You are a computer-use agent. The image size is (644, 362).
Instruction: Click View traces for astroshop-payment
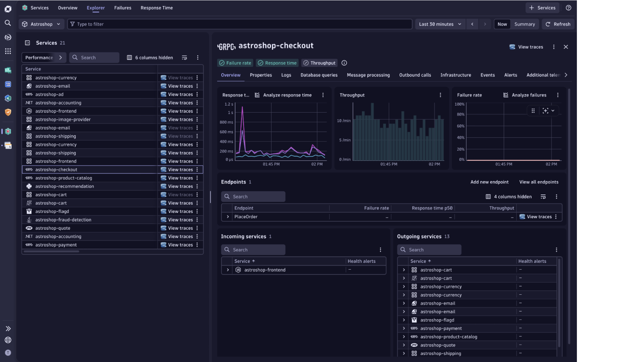pos(180,245)
